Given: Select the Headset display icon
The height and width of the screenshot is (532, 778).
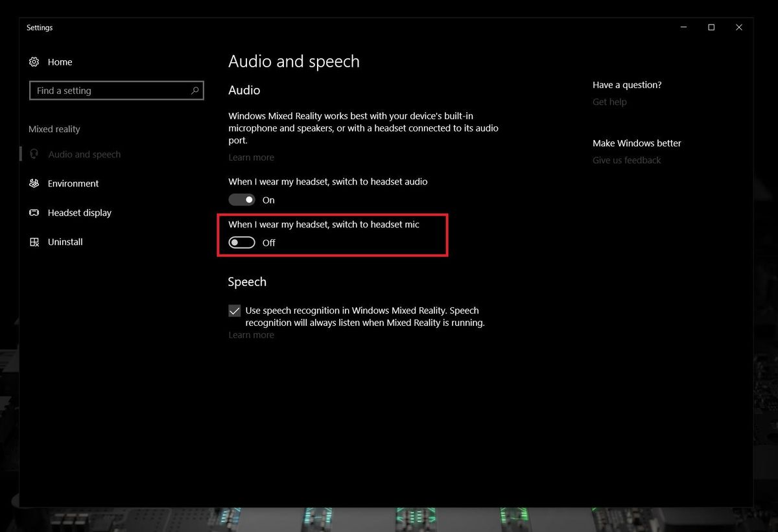Looking at the screenshot, I should click(34, 213).
